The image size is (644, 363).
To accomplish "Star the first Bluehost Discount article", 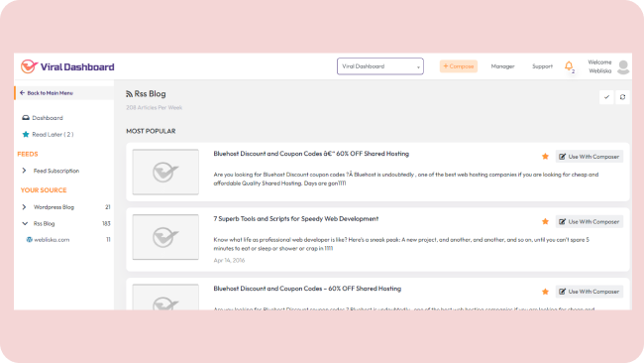I will click(545, 157).
